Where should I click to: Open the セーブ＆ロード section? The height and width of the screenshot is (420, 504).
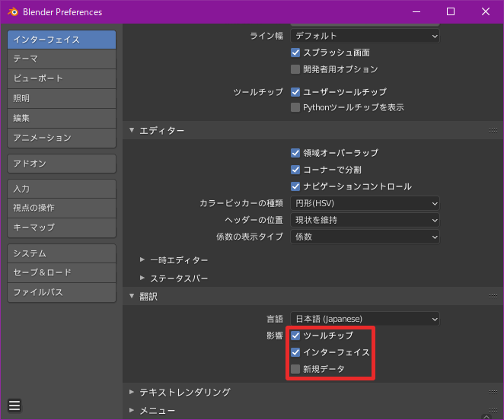click(62, 273)
